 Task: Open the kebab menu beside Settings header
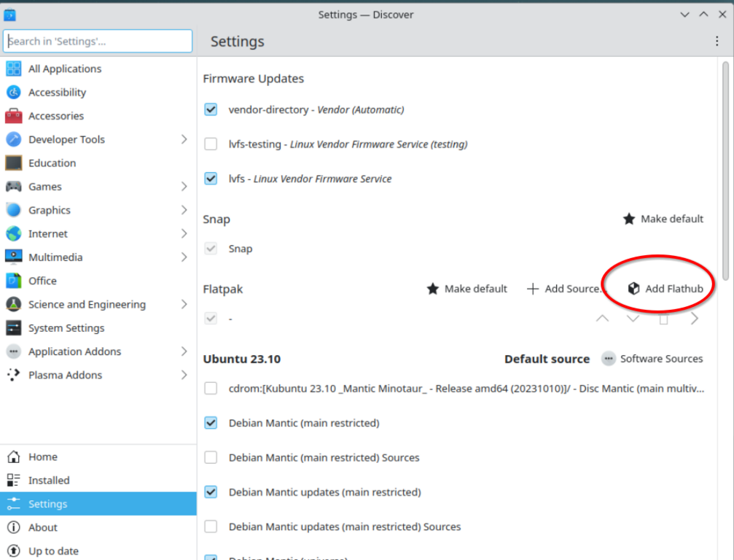tap(717, 42)
